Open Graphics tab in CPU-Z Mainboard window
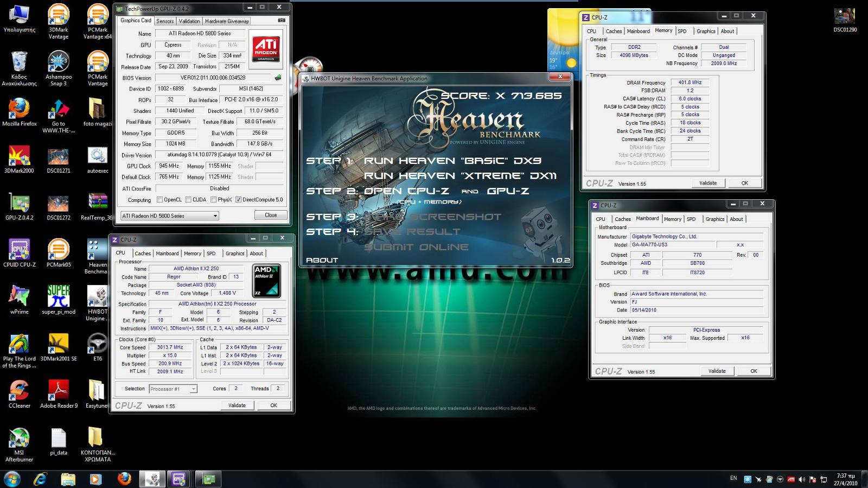Viewport: 868px width, 488px height. tap(715, 219)
